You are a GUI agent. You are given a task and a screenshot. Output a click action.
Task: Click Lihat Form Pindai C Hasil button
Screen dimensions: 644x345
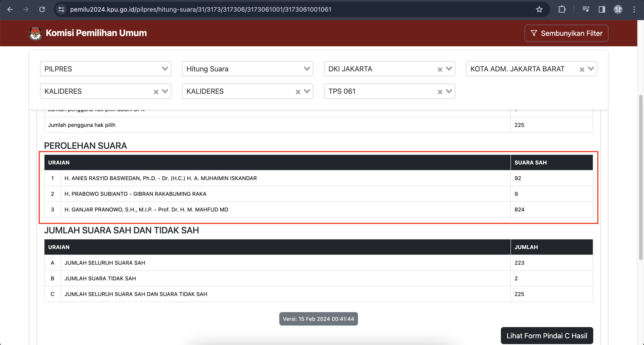[547, 335]
